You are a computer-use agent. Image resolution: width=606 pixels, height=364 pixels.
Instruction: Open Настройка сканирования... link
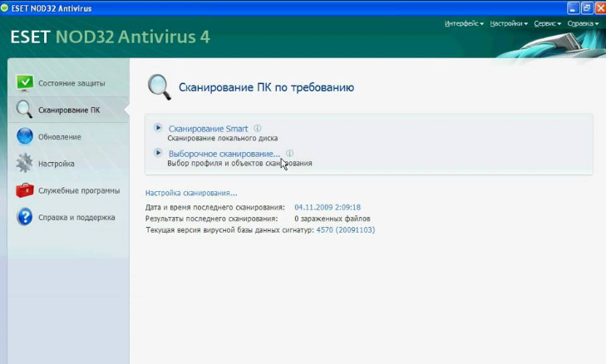click(191, 193)
